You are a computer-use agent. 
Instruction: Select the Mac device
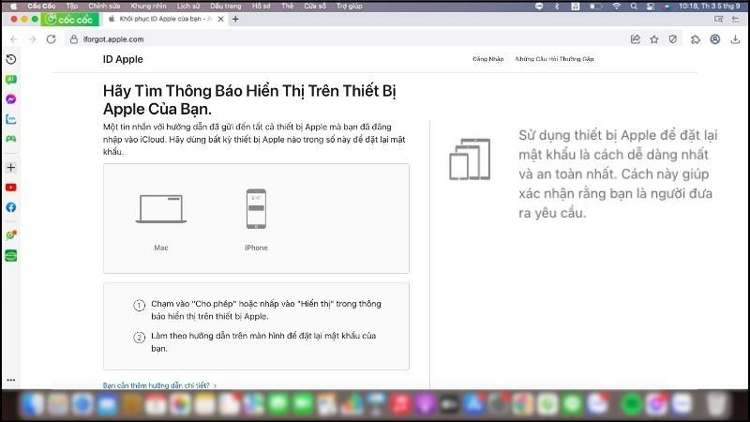[161, 222]
